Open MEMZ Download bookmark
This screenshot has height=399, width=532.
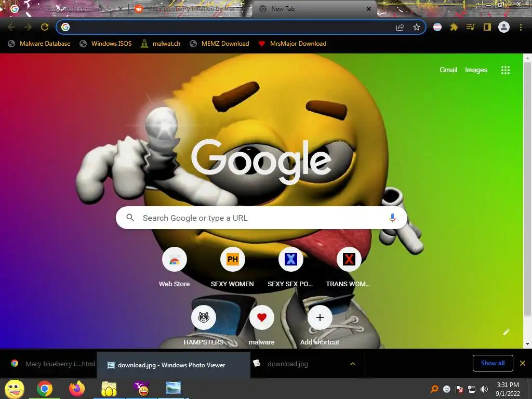pos(220,44)
